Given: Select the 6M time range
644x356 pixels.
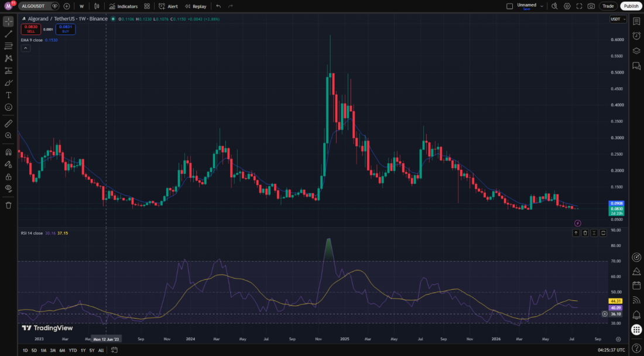Looking at the screenshot, I should pos(62,350).
